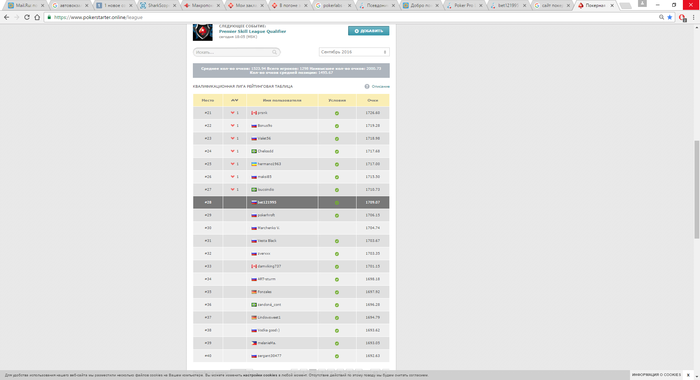The width and height of the screenshot is (700, 380).
Task: Click the address bar URL pokerstarter.online/league
Action: click(98, 17)
